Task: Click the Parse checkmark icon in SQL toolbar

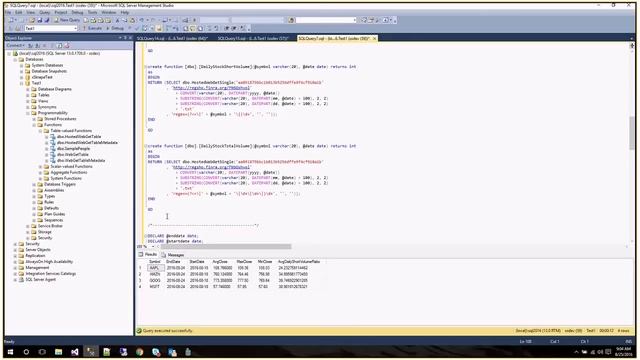Action: [137, 28]
